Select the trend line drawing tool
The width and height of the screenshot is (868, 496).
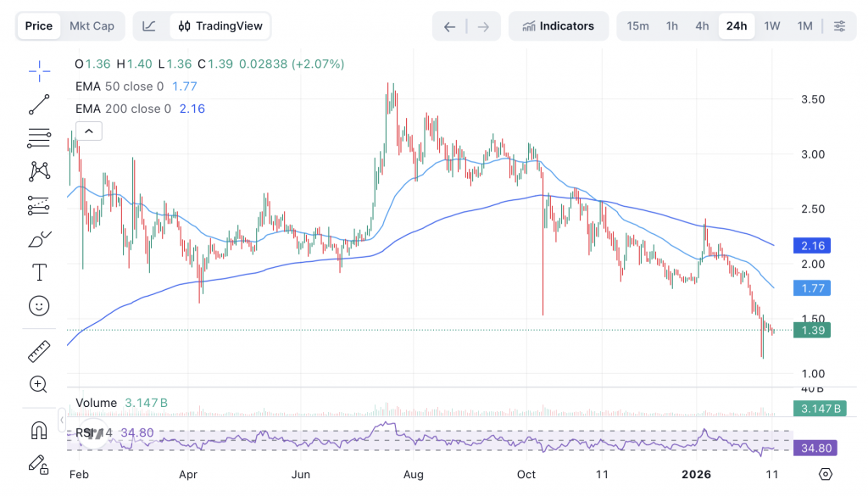tap(39, 105)
